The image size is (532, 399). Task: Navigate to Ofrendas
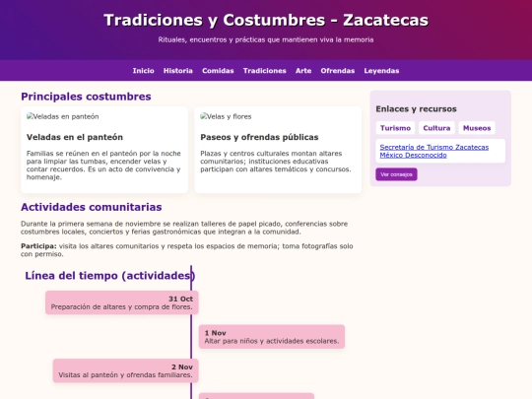(x=338, y=71)
